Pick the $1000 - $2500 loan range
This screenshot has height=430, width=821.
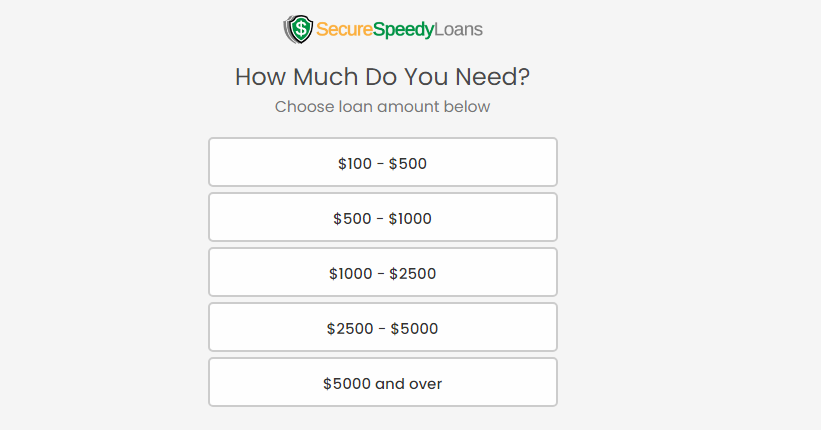pyautogui.click(x=383, y=272)
